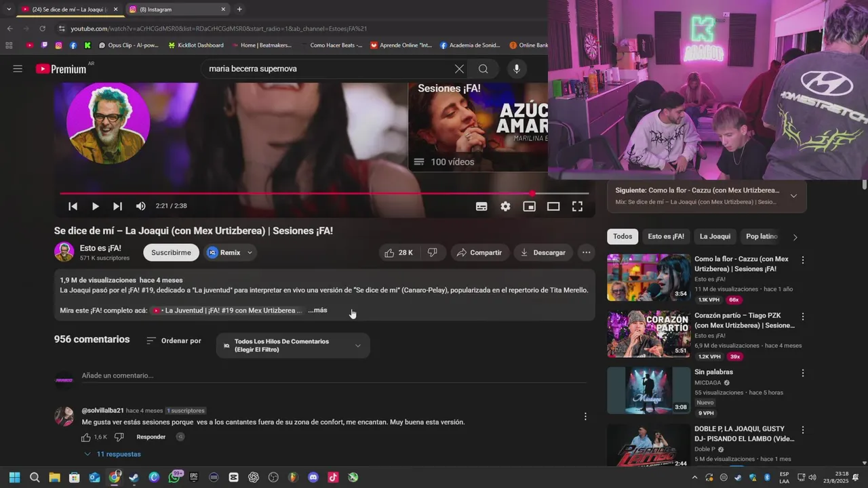Viewport: 868px width, 488px height.
Task: Open the YouTube hamburger guide menu
Action: 18,68
